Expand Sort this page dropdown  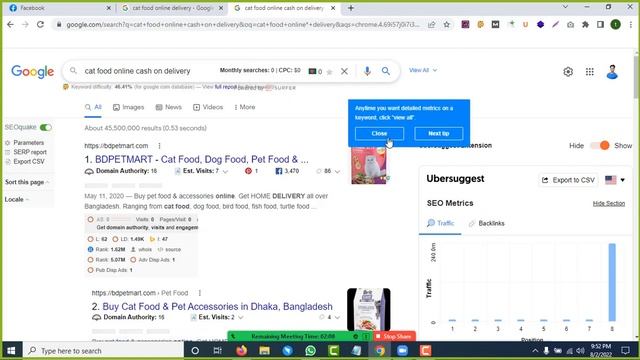[x=27, y=182]
